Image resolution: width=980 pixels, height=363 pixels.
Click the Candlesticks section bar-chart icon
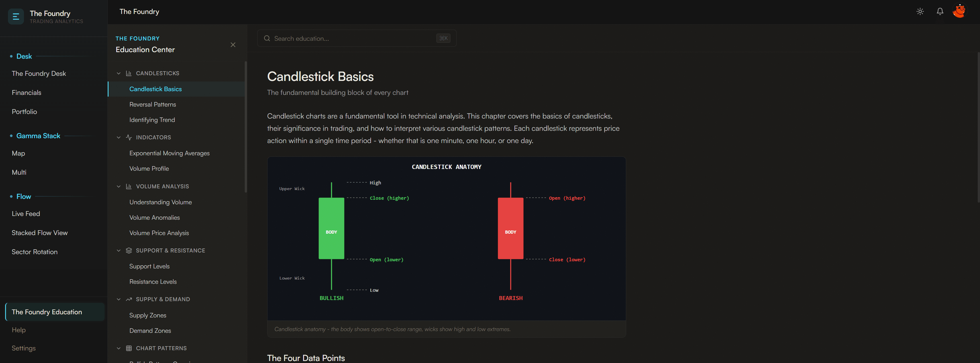click(x=129, y=74)
